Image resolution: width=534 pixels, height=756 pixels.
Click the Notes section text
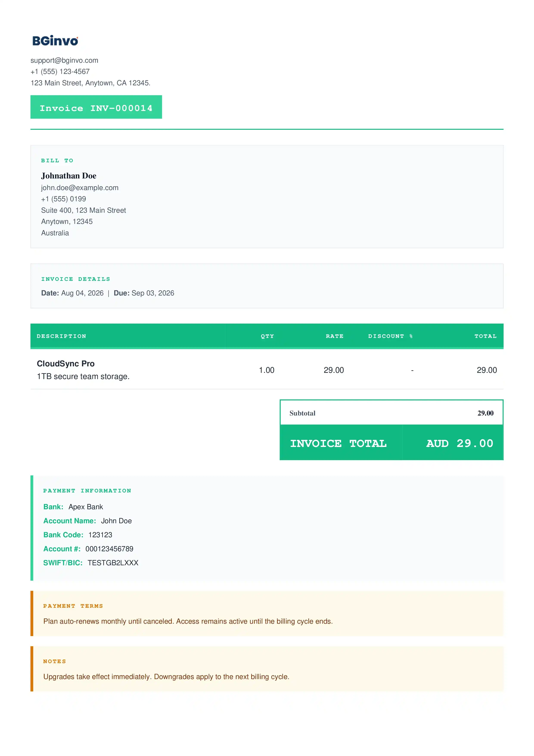click(x=166, y=677)
